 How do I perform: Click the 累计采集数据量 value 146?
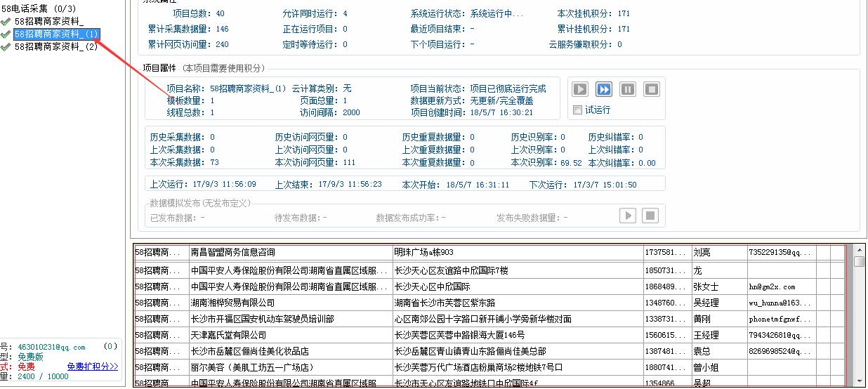click(223, 29)
